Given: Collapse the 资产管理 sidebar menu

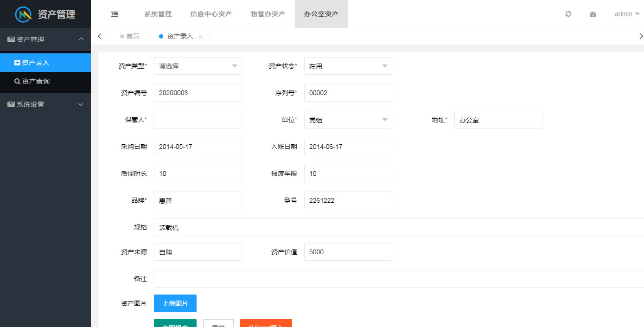Looking at the screenshot, I should coord(45,39).
